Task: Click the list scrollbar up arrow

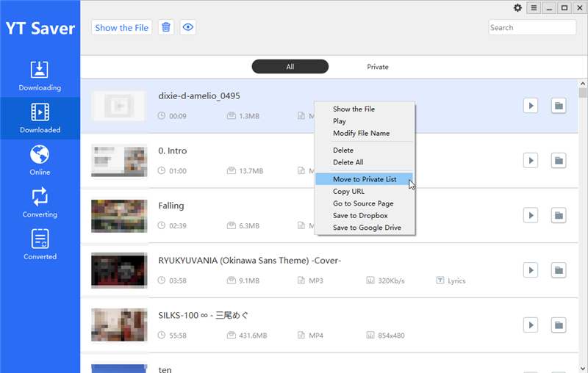Action: click(x=582, y=84)
